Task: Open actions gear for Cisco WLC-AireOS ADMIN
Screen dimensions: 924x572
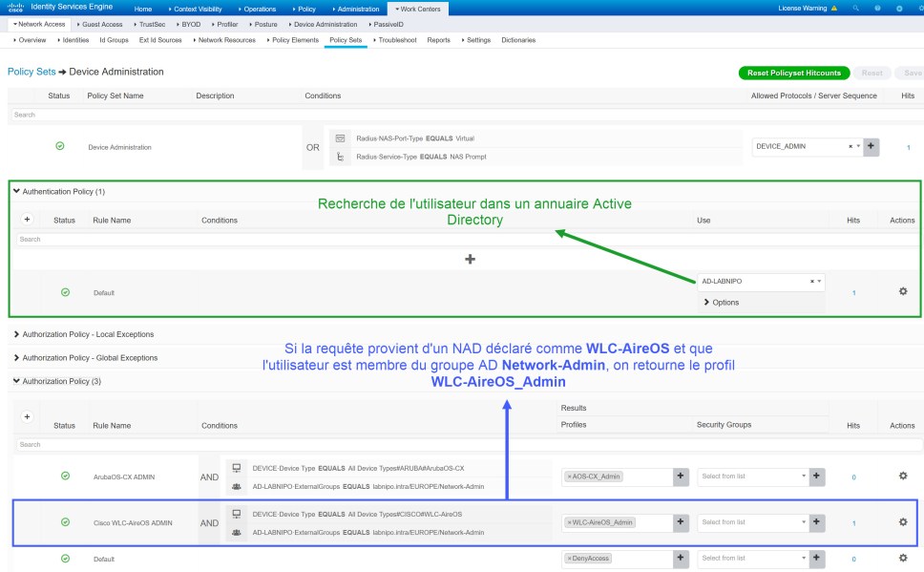Action: [903, 521]
